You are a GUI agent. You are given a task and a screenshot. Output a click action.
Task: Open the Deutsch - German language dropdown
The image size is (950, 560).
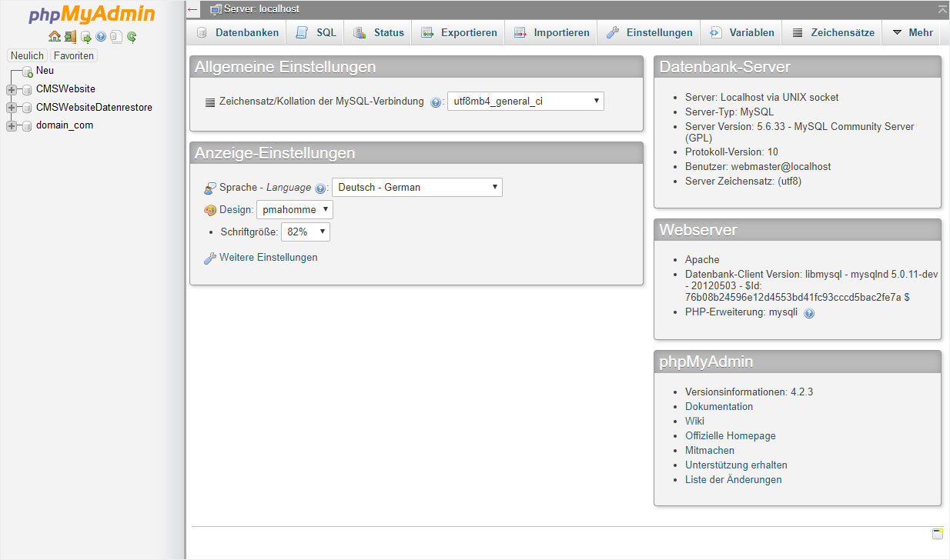[x=416, y=187]
